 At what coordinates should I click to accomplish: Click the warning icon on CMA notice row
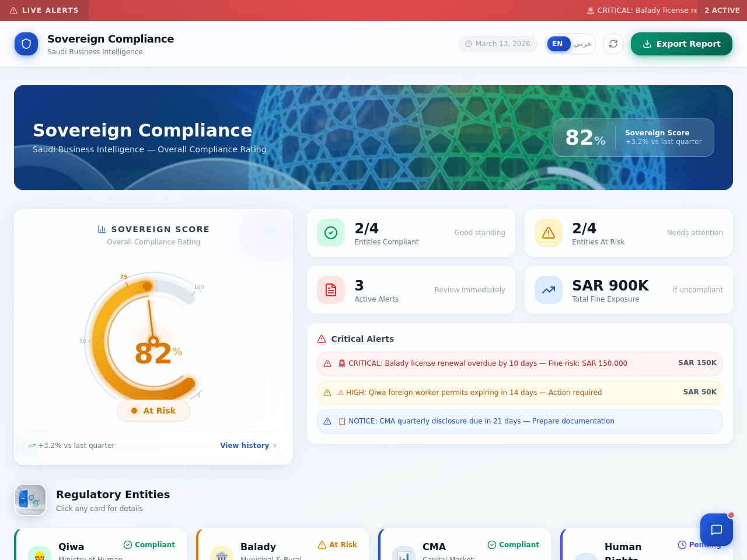pos(327,421)
